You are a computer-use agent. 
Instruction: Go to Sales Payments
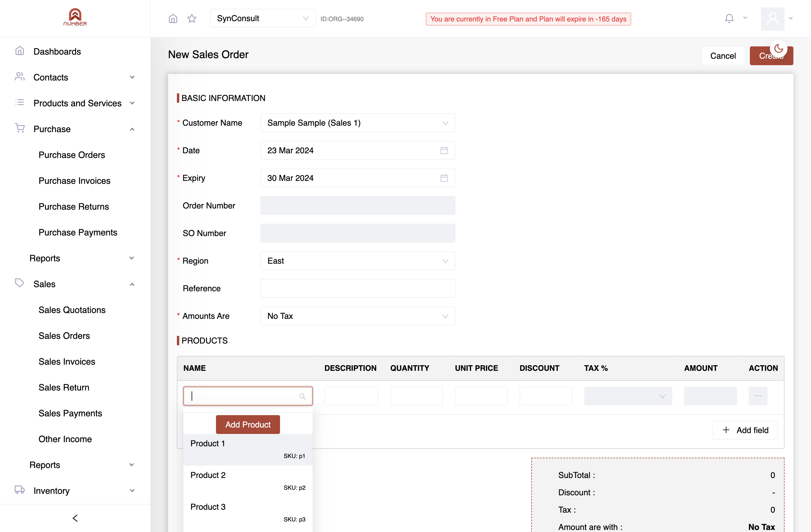pyautogui.click(x=70, y=413)
